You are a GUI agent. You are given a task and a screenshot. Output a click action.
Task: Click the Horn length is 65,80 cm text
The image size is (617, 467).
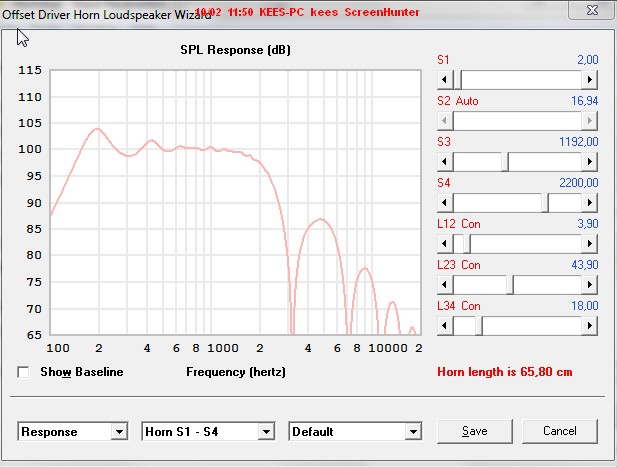tap(505, 372)
